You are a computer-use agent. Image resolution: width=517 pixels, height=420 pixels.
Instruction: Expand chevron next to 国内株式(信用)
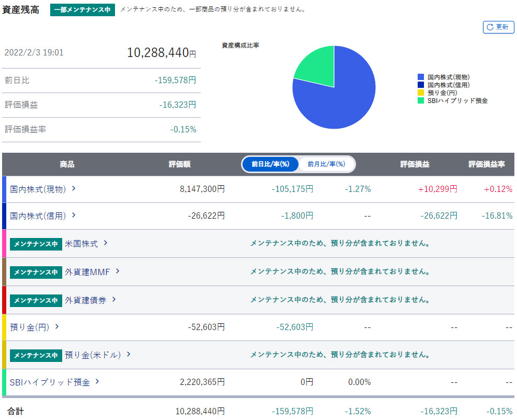pyautogui.click(x=74, y=215)
